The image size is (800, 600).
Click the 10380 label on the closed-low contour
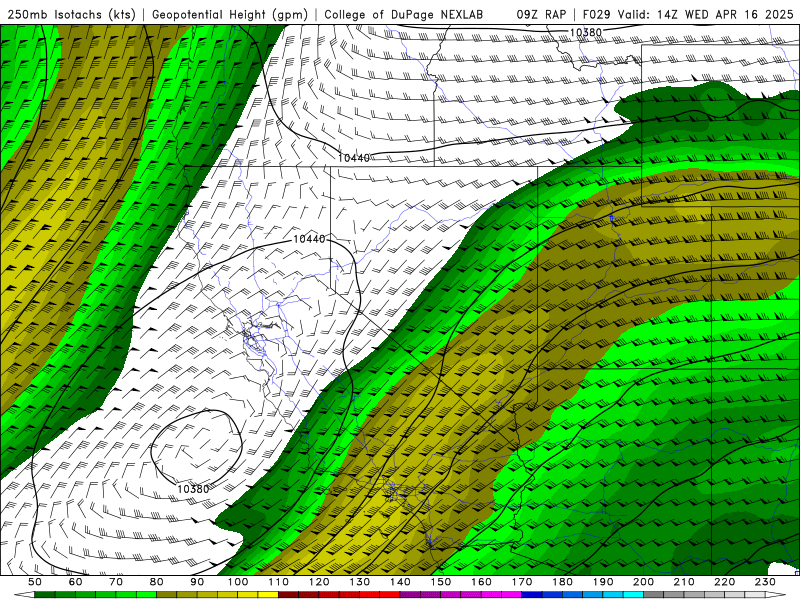pyautogui.click(x=193, y=489)
